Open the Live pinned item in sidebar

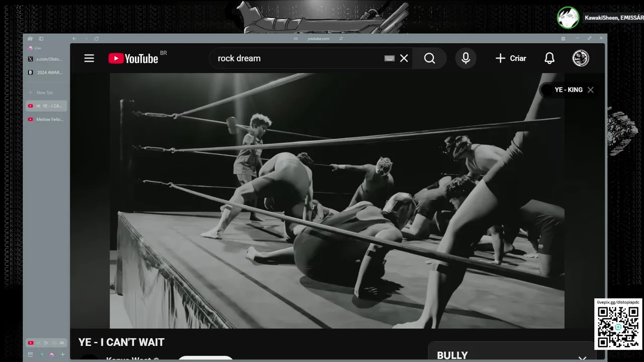pyautogui.click(x=35, y=48)
